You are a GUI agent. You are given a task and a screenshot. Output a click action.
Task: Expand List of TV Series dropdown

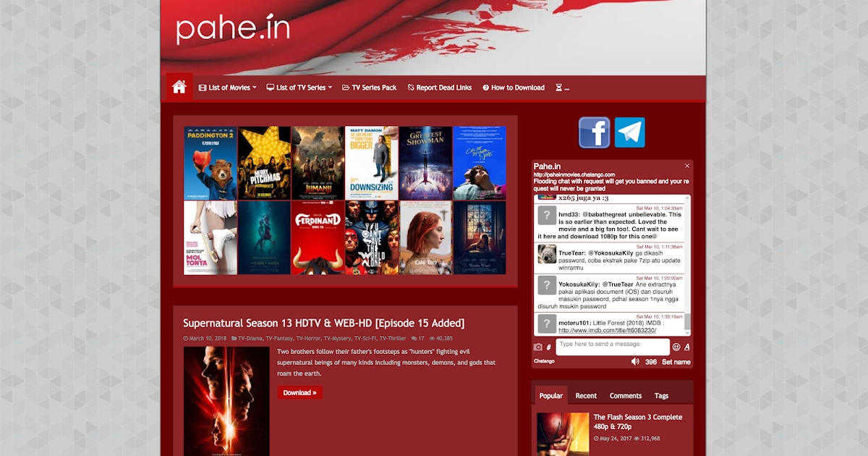(x=299, y=88)
